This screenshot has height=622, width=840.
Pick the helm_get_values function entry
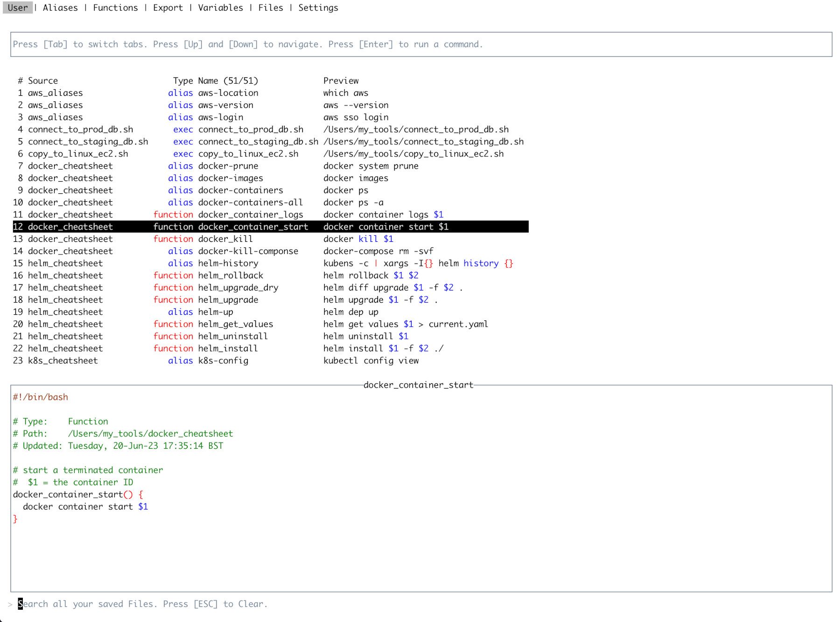click(x=236, y=324)
